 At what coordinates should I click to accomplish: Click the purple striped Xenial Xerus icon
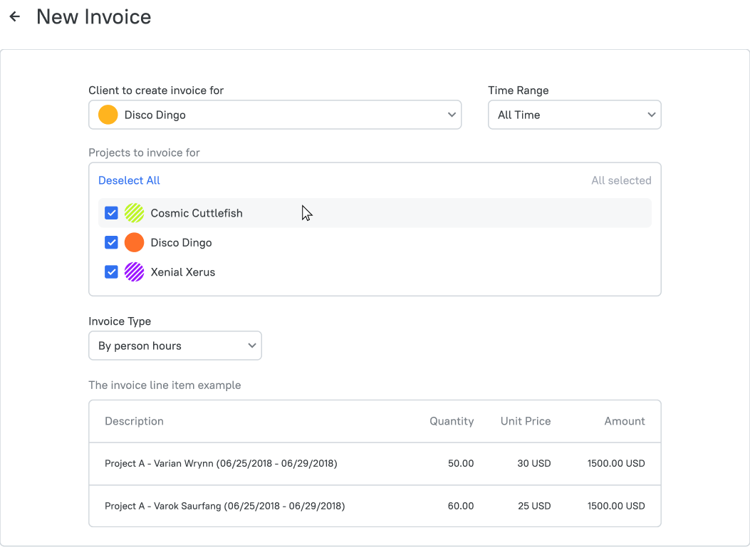pos(135,272)
